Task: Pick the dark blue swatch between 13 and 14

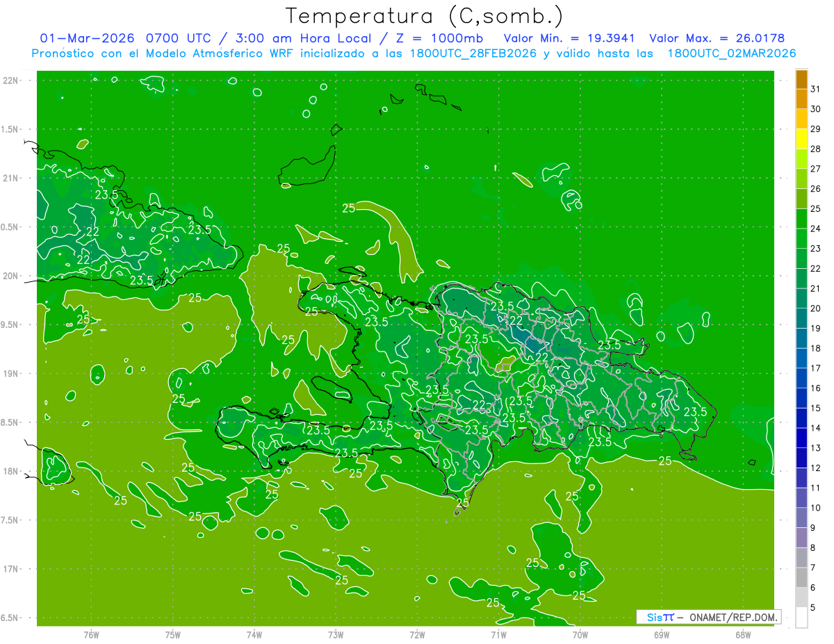Action: click(801, 438)
